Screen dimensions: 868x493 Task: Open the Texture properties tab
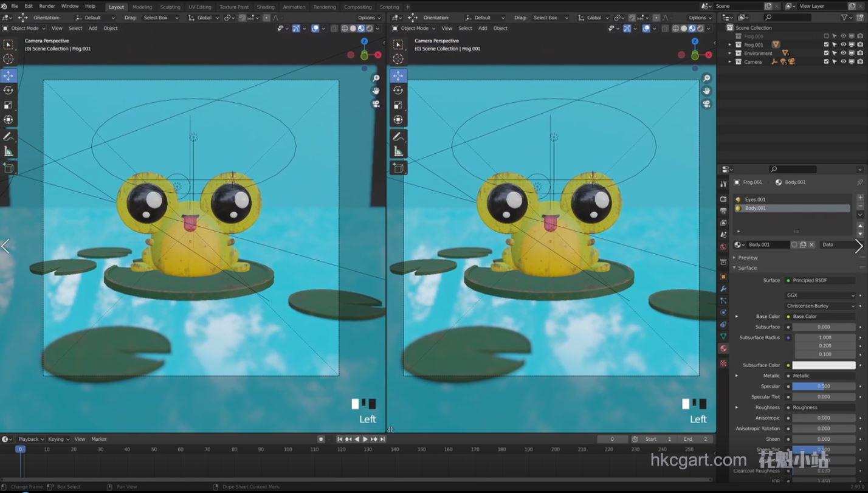tap(723, 363)
